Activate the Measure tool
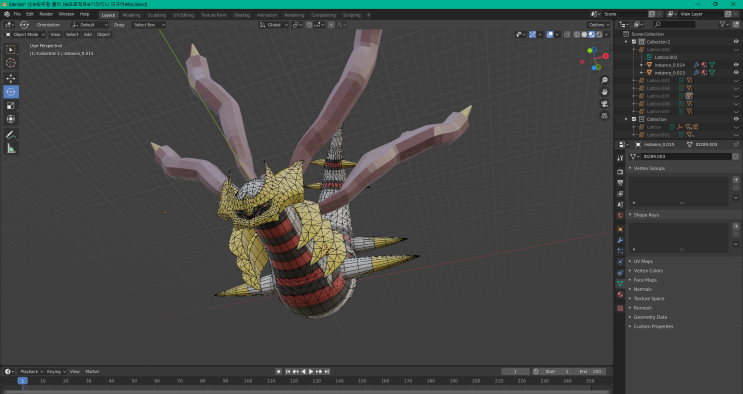The image size is (743, 394). tap(11, 149)
